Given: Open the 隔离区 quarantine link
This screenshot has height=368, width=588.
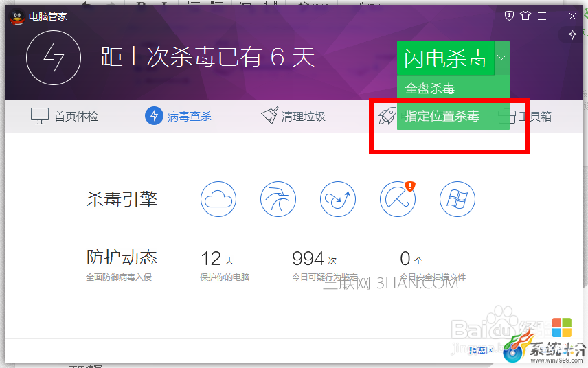Looking at the screenshot, I should (x=481, y=350).
